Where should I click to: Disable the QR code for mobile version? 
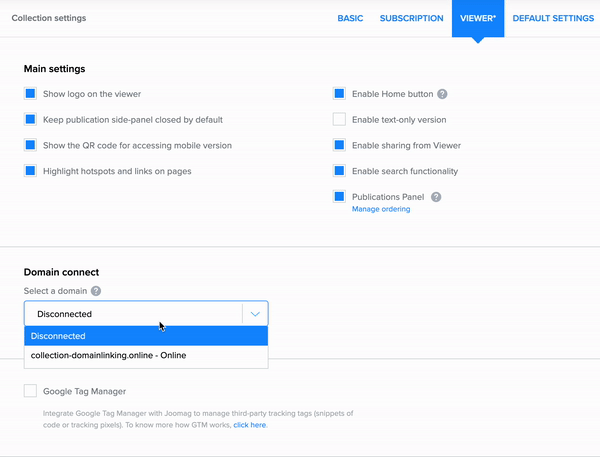[30, 145]
